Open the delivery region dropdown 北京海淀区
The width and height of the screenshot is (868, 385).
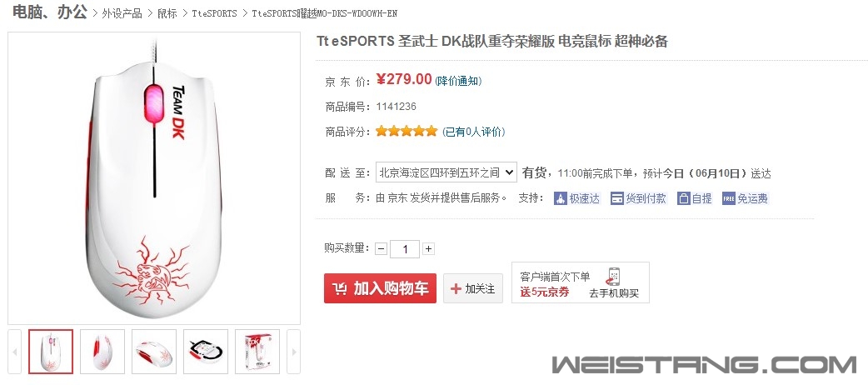click(446, 172)
